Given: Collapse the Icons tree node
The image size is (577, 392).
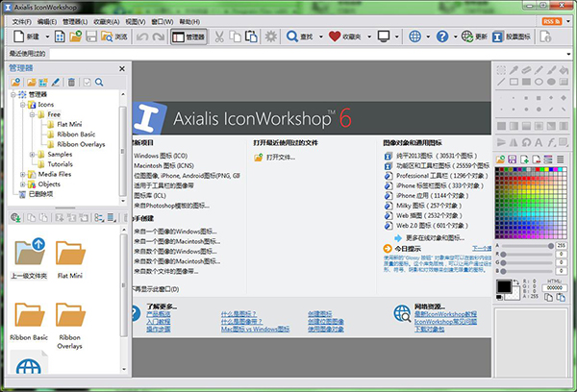Looking at the screenshot, I should (23, 105).
